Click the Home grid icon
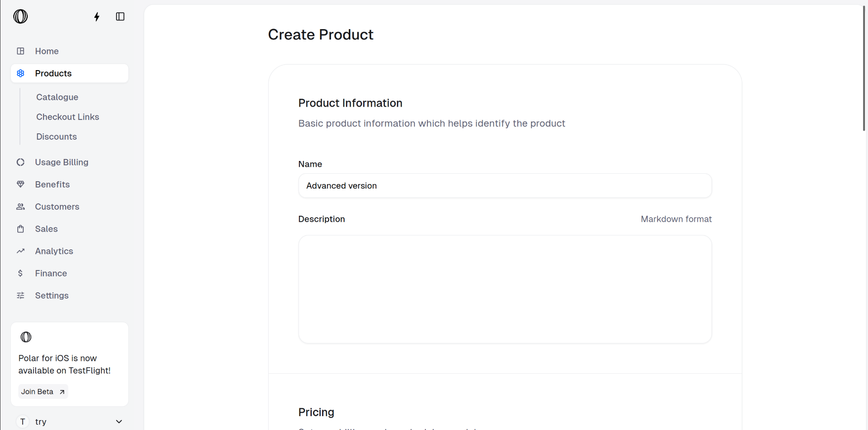Screen dimensions: 868x430 point(21,51)
